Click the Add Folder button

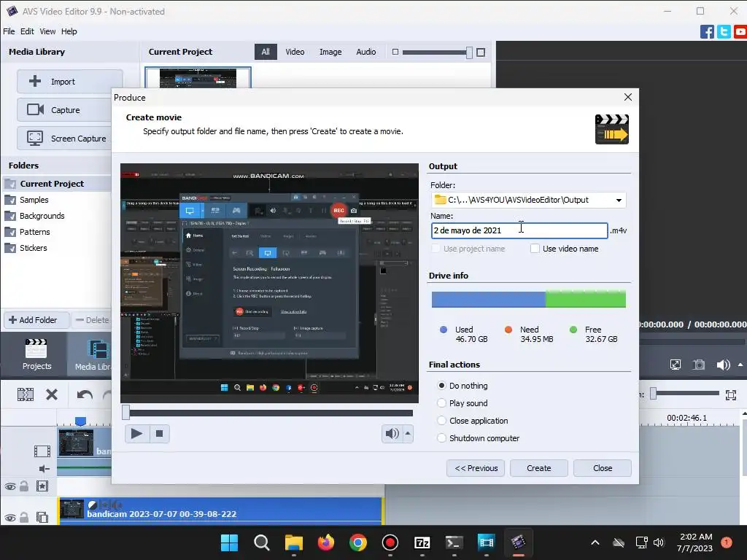click(x=36, y=320)
